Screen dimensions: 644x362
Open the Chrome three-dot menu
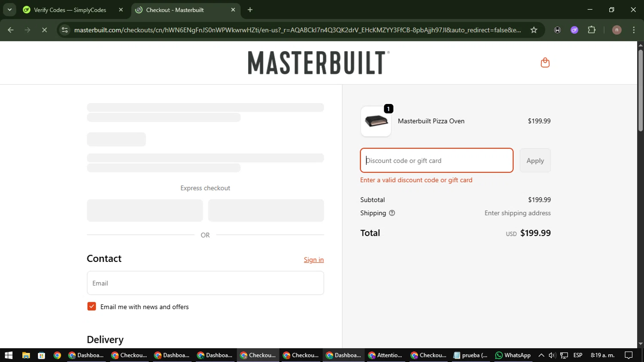pos(634,30)
